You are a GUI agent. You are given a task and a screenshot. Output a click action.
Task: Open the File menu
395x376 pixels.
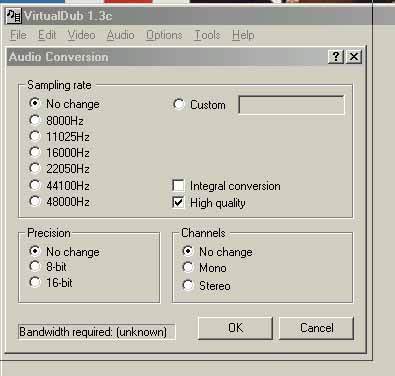pos(18,35)
